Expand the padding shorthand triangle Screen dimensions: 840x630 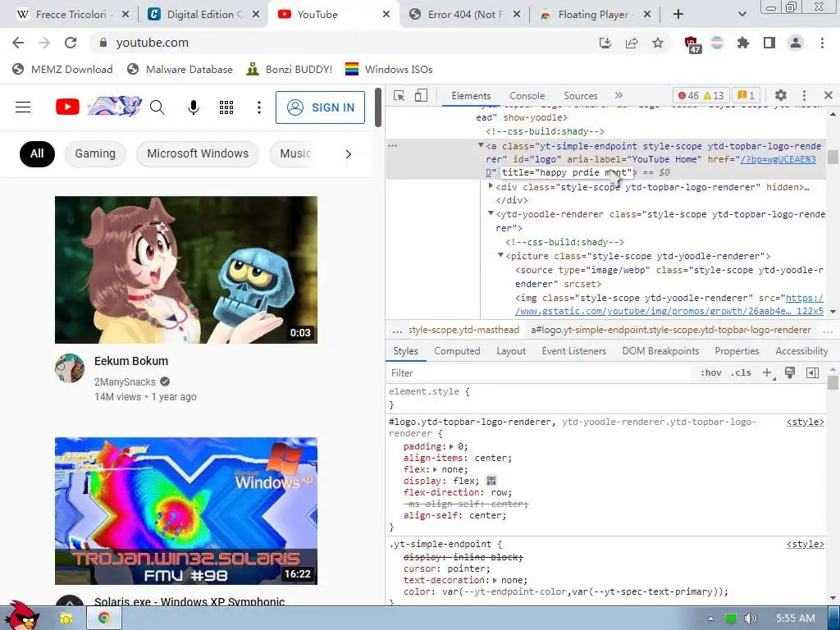(451, 446)
